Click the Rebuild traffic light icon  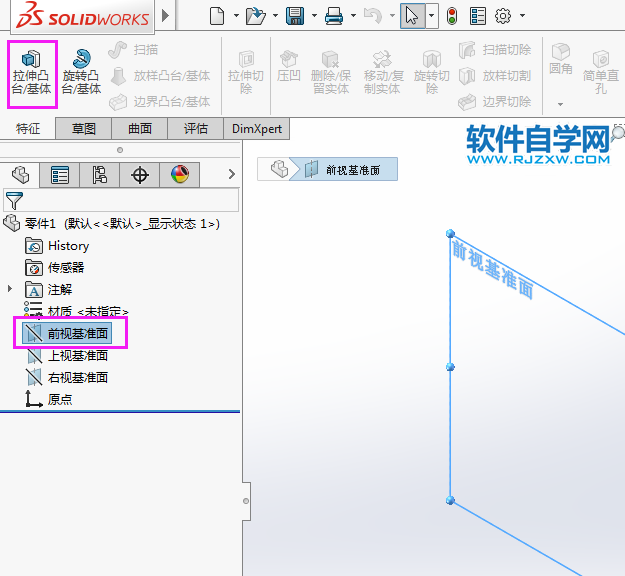click(x=452, y=16)
